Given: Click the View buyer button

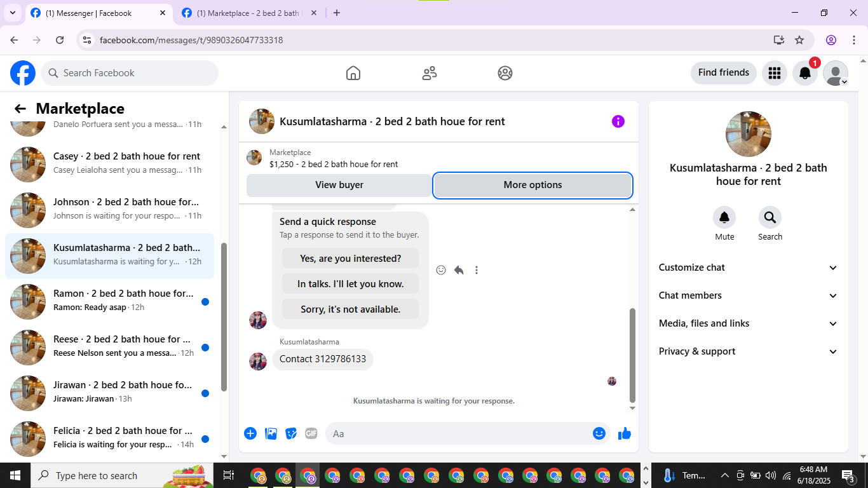Looking at the screenshot, I should pos(339,185).
